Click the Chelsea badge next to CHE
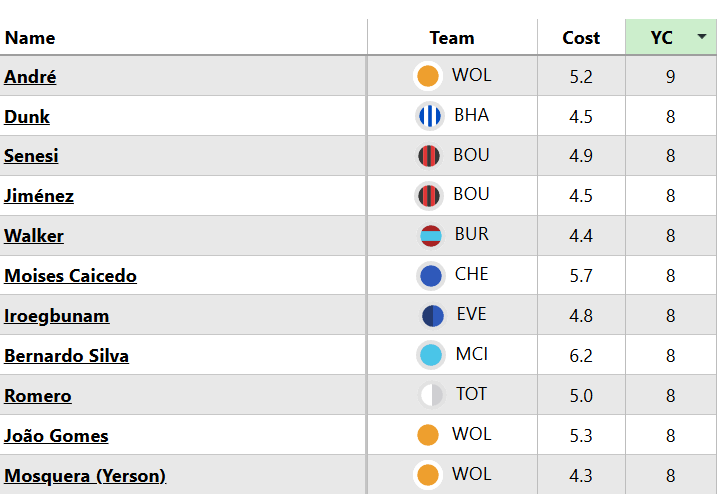 (431, 276)
